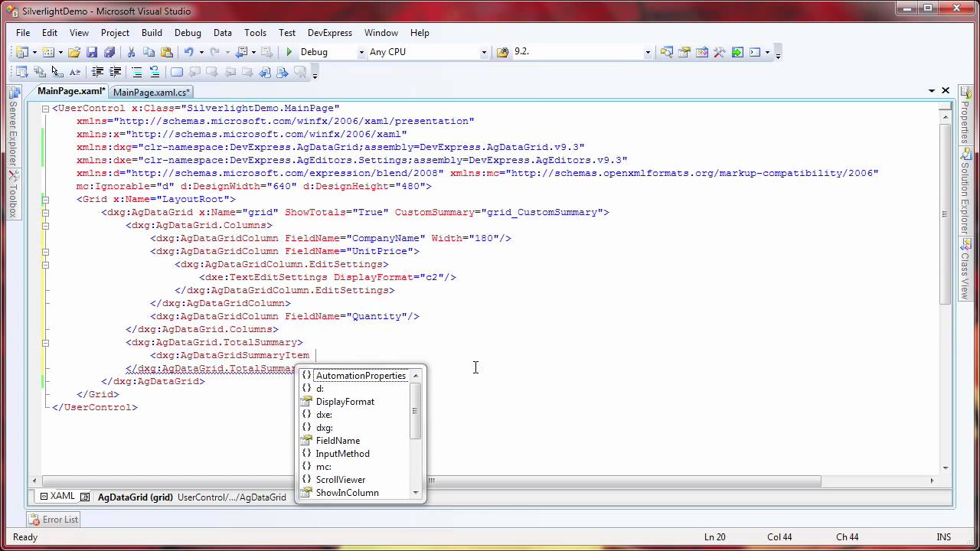Select the MainPage.xaml tab
This screenshot has height=551, width=980.
[71, 91]
